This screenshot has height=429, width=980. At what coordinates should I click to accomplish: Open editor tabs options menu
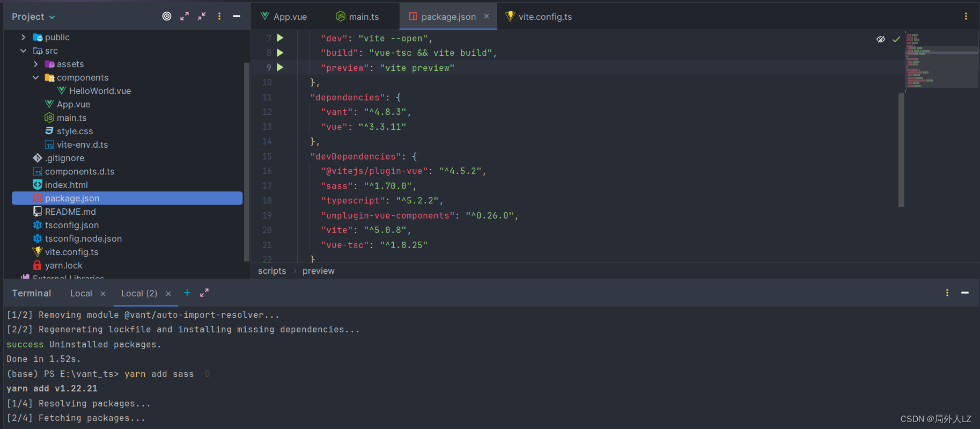966,16
